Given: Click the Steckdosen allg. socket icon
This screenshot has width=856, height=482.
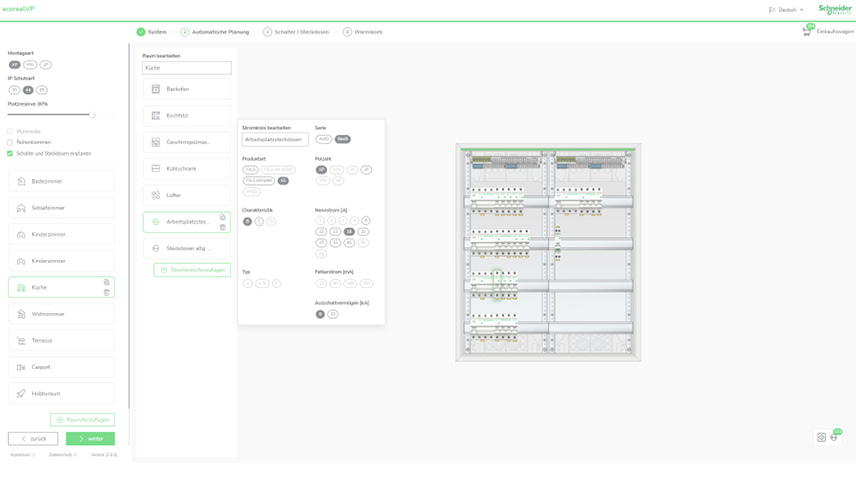Looking at the screenshot, I should (156, 248).
